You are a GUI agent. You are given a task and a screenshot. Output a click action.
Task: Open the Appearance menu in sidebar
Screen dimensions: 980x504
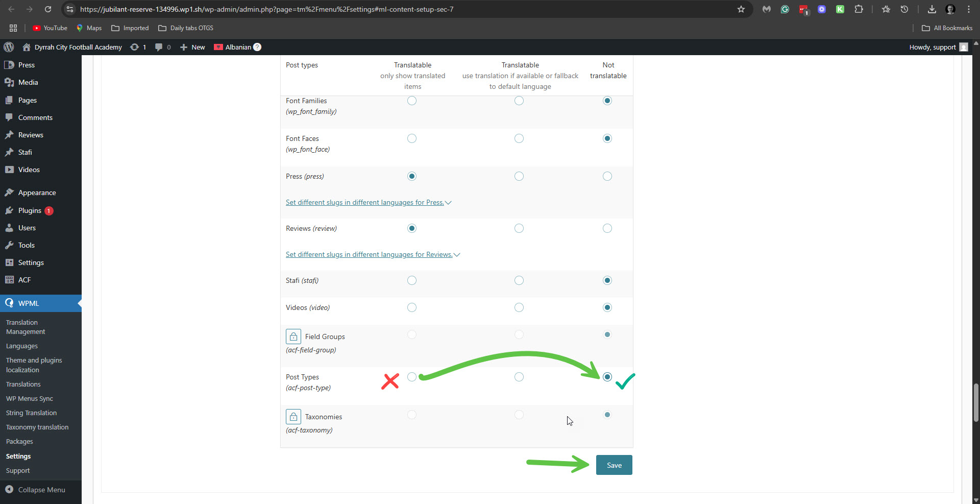coord(41,193)
